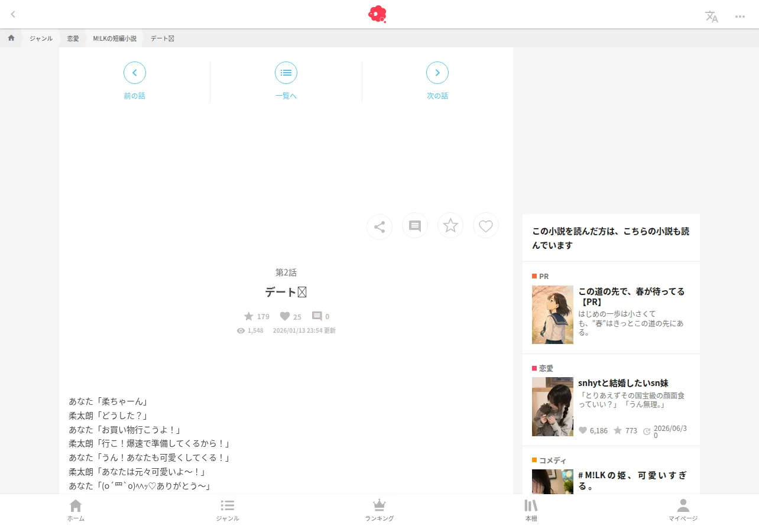Open 恋愛 in the breadcrumb
759x532 pixels.
click(73, 38)
